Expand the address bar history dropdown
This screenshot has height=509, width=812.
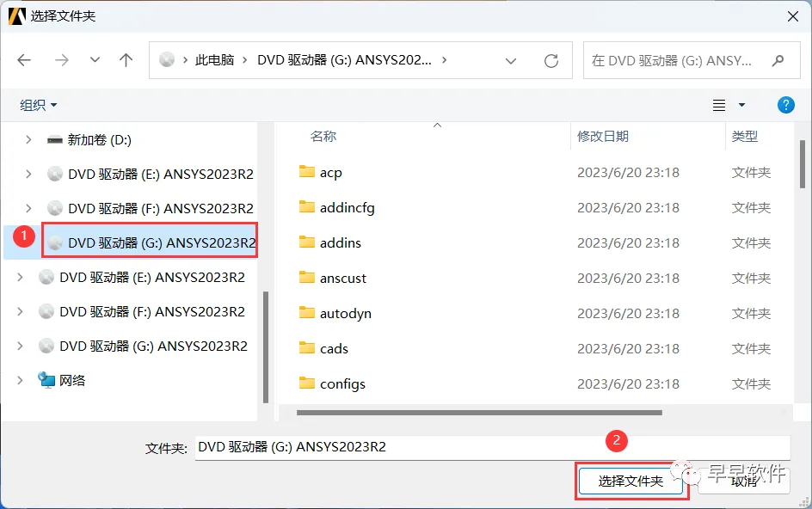[511, 61]
